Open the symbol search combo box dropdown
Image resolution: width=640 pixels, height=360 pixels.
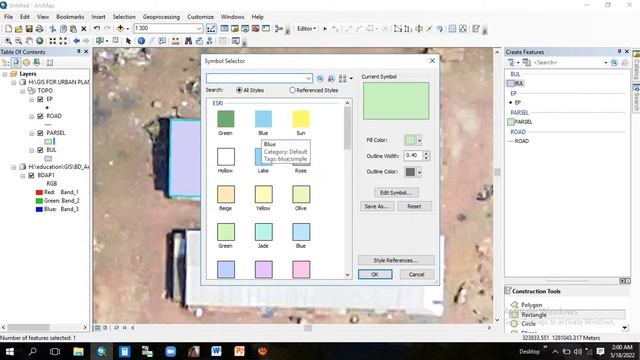(x=309, y=78)
